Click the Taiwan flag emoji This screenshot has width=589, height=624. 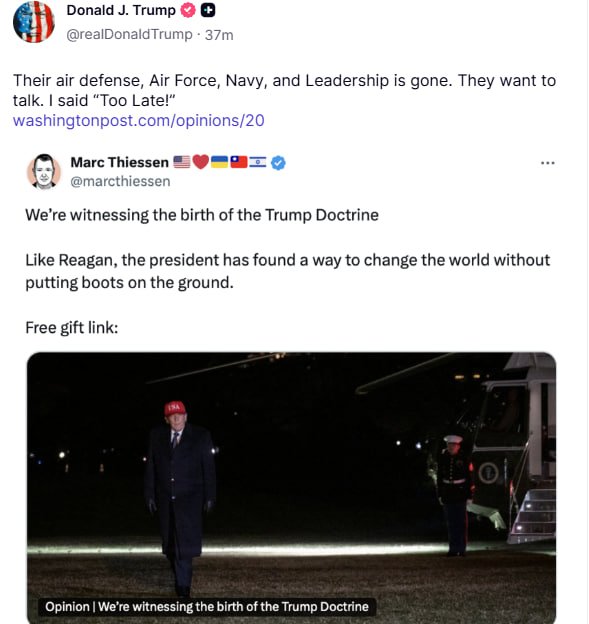click(238, 162)
